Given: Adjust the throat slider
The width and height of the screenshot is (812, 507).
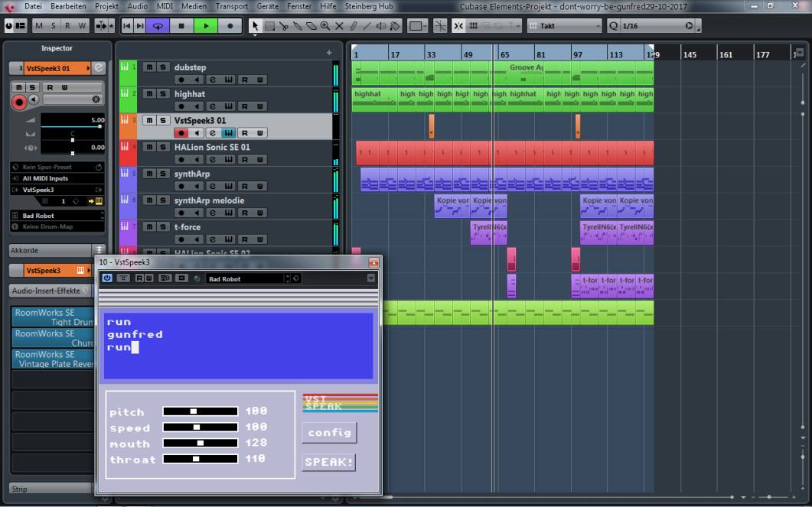Looking at the screenshot, I should (x=201, y=459).
